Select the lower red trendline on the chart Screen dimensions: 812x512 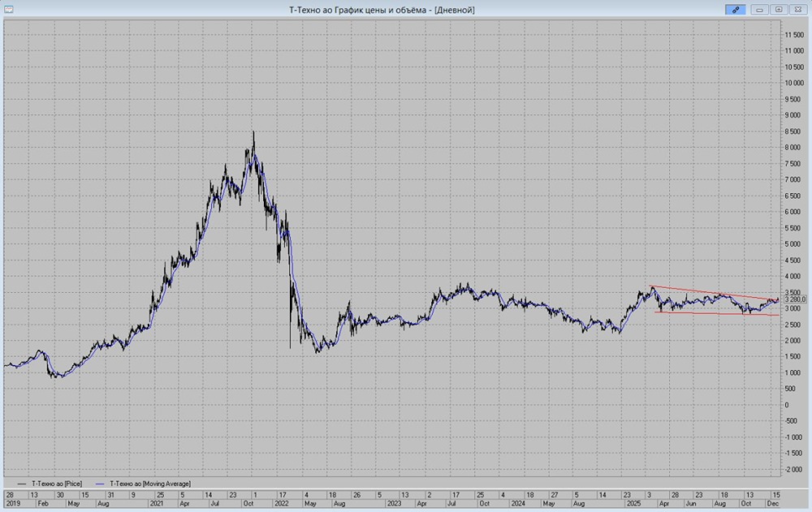click(717, 314)
